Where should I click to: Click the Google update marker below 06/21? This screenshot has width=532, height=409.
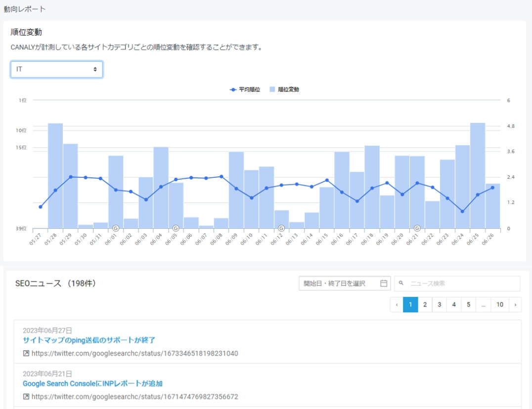(417, 228)
